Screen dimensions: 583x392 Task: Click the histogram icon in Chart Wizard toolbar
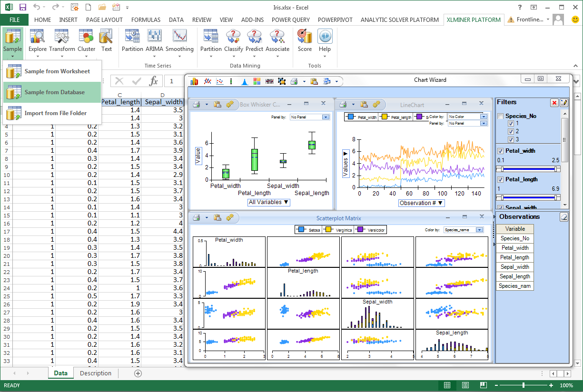244,81
